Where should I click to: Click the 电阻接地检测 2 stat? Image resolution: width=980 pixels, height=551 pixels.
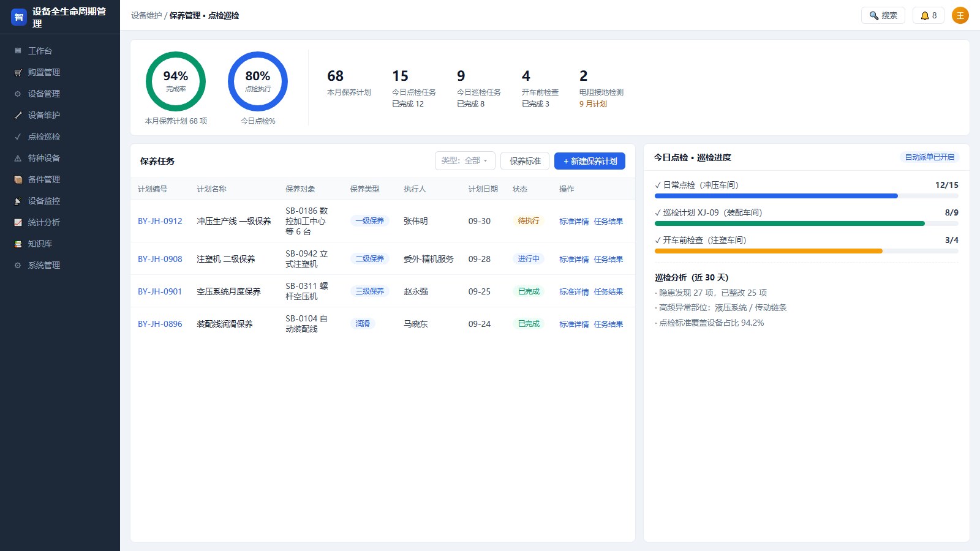(601, 88)
